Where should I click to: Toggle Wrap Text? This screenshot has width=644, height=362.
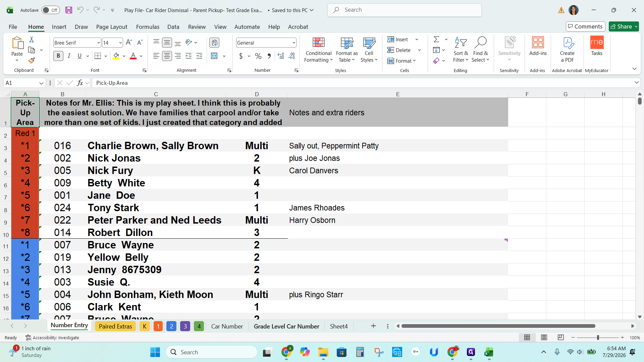[x=214, y=43]
